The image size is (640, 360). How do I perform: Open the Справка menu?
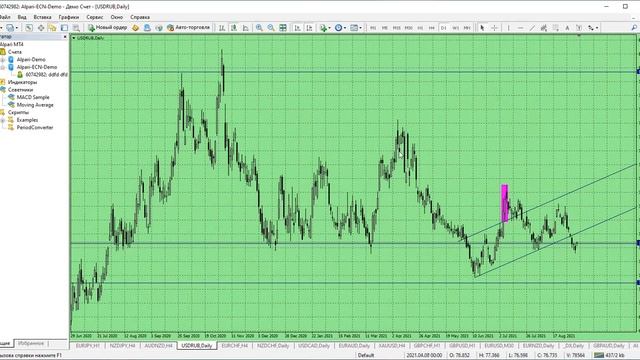point(140,17)
